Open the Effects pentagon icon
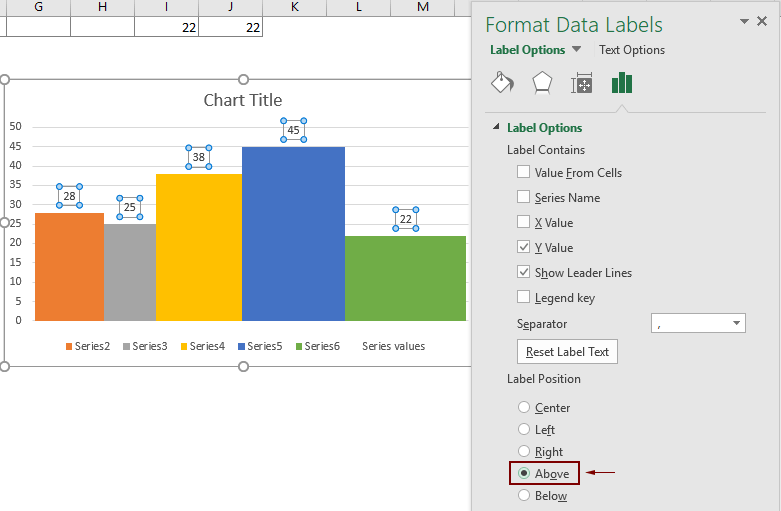Viewport: 781px width, 511px height. (541, 83)
